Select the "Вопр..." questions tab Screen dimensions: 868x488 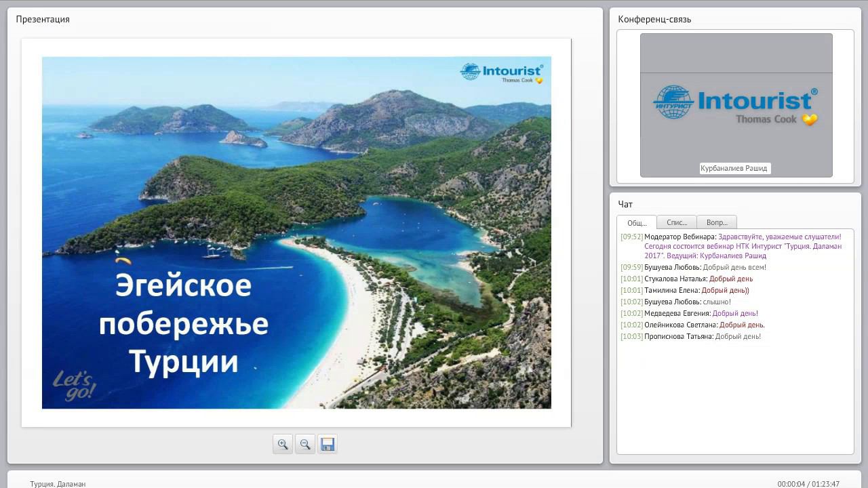[x=717, y=222]
